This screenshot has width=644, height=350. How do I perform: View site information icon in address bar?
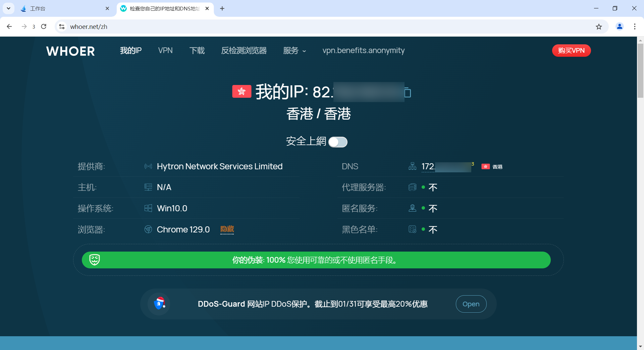[x=62, y=27]
